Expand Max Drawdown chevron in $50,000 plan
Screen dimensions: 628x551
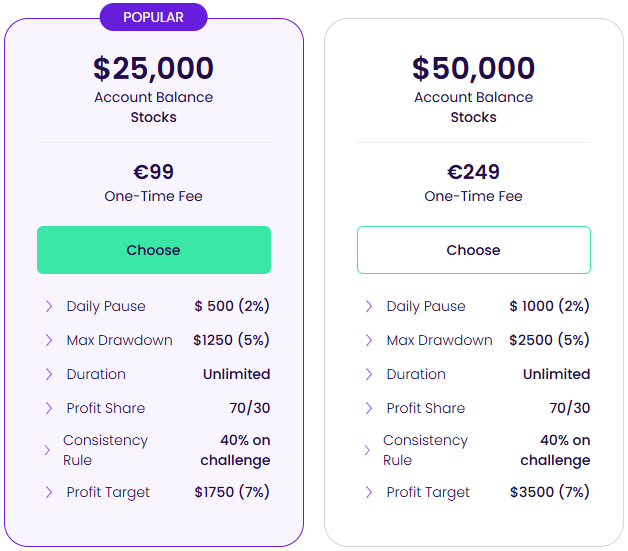[369, 340]
